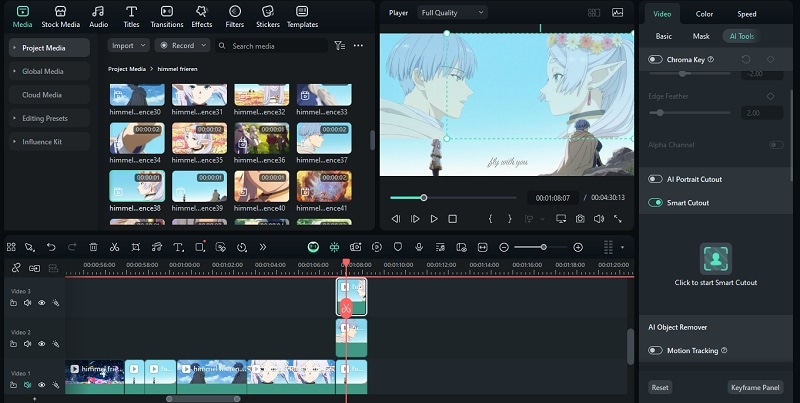Open the media filter sort icon

click(339, 45)
